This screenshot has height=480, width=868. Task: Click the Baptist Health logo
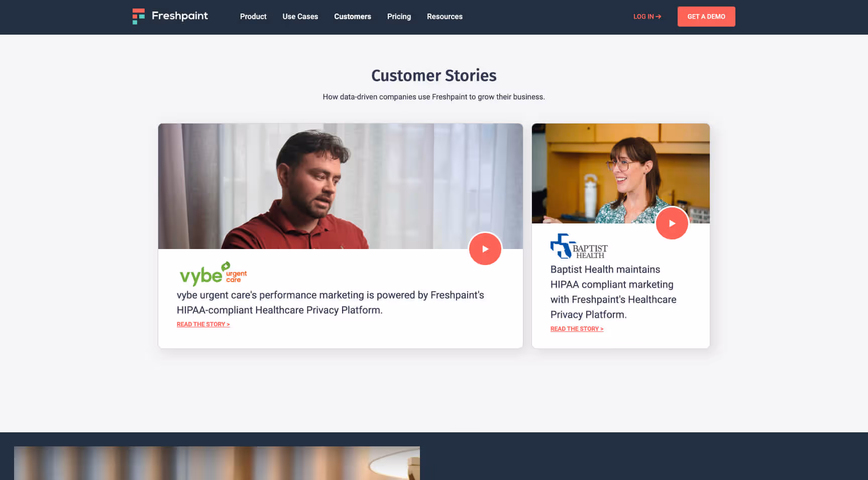tap(579, 246)
